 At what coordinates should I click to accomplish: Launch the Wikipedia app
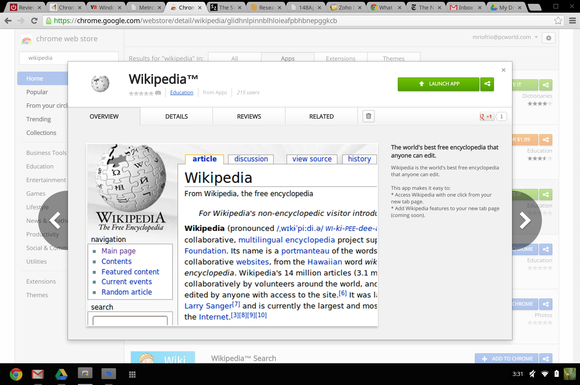coord(438,84)
